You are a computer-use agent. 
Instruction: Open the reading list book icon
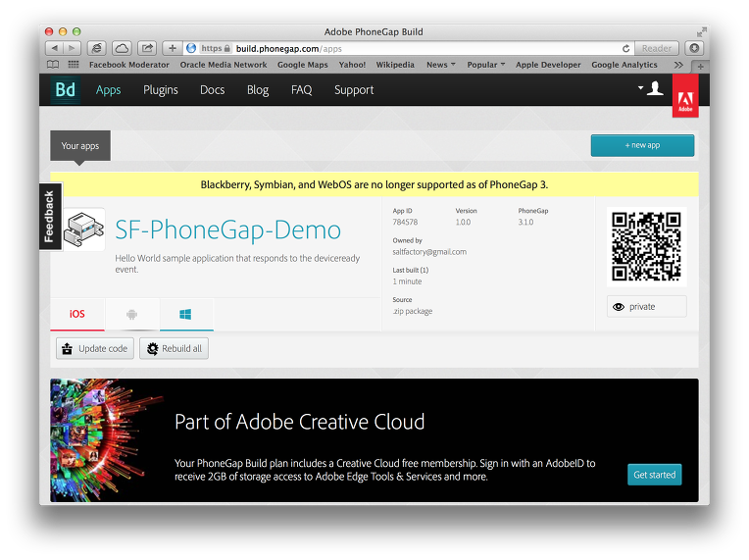point(53,65)
